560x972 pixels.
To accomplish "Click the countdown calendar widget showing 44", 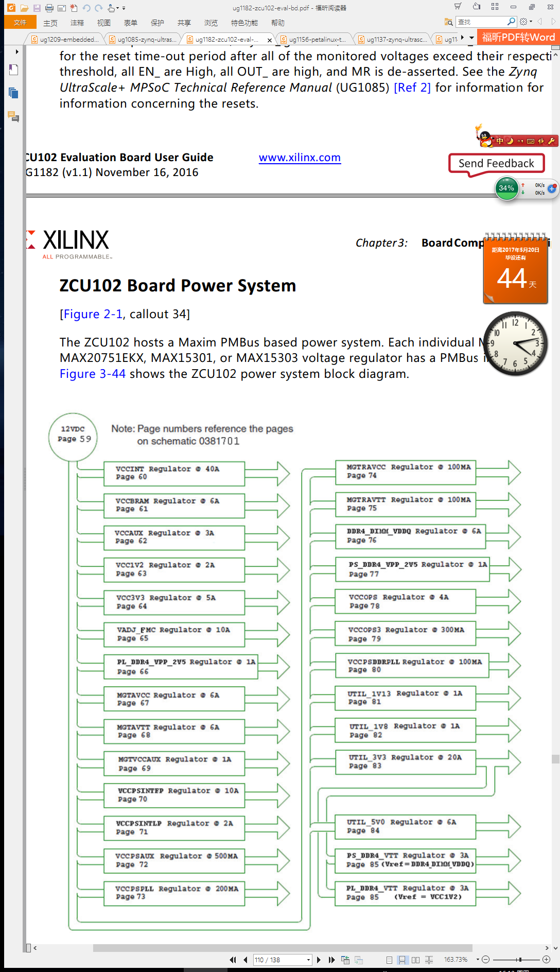I will pyautogui.click(x=515, y=268).
